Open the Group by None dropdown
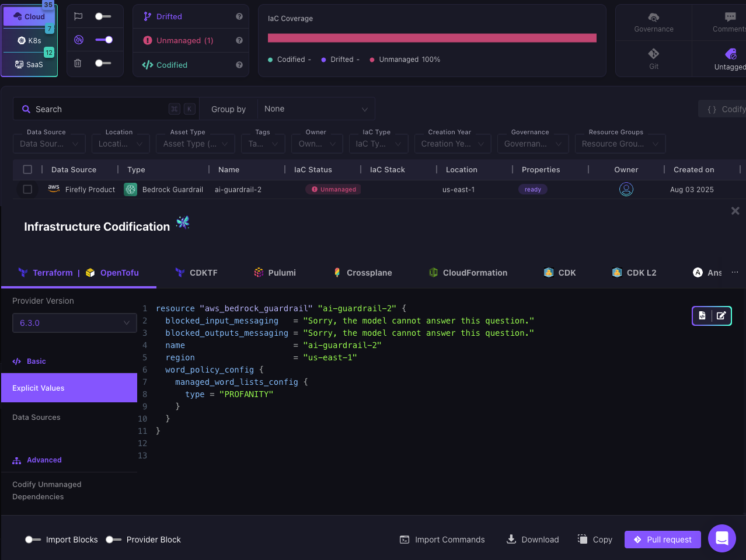 click(x=316, y=109)
